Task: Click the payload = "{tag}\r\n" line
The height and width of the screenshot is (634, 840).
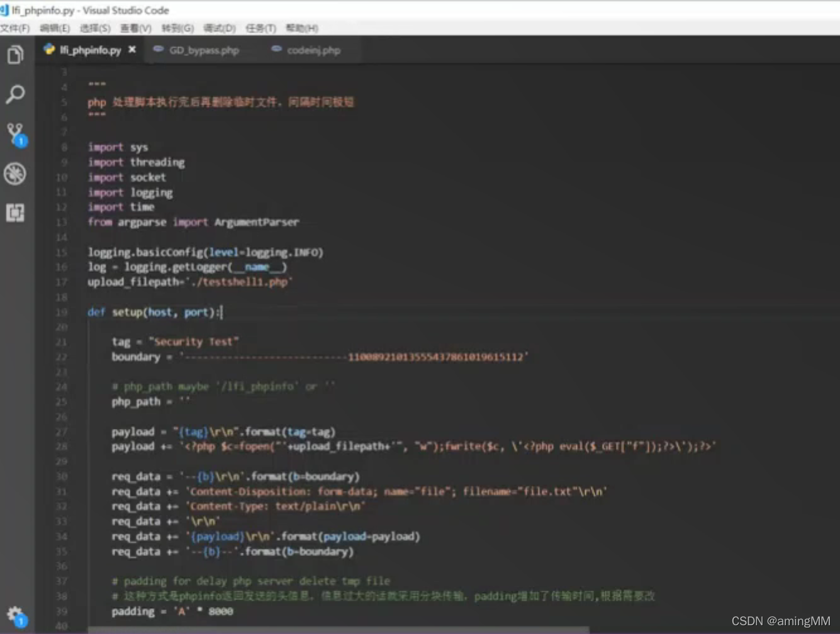Action: 223,431
